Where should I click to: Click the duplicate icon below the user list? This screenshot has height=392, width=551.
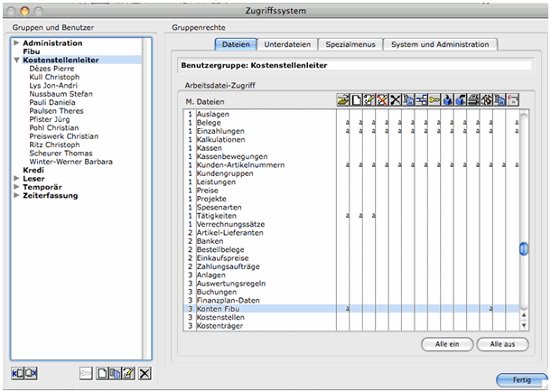click(x=116, y=373)
